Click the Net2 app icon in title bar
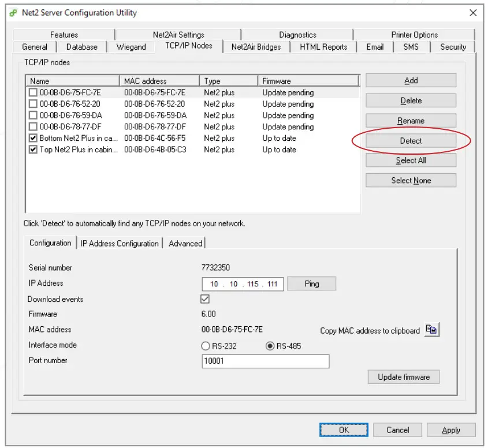The height and width of the screenshot is (448, 488). click(x=13, y=13)
